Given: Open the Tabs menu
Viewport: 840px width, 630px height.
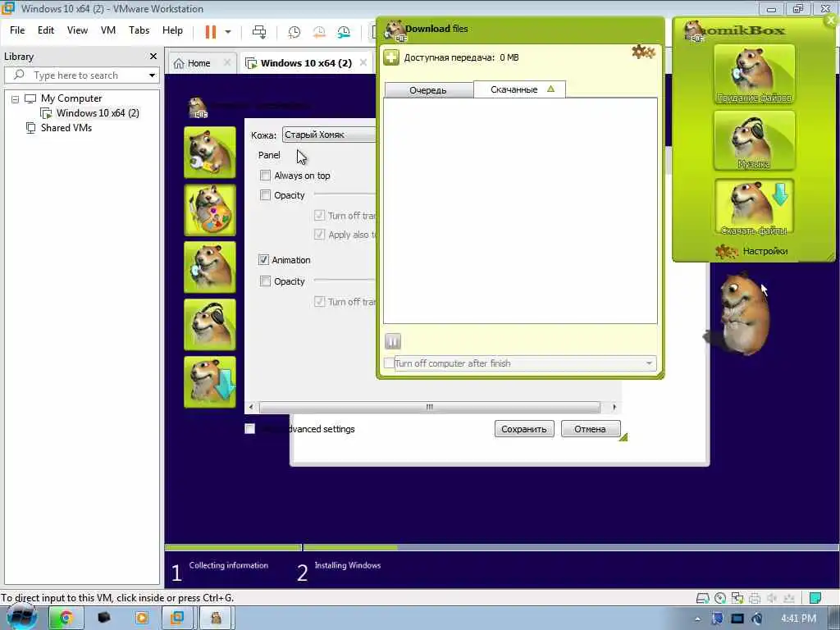Looking at the screenshot, I should [139, 30].
